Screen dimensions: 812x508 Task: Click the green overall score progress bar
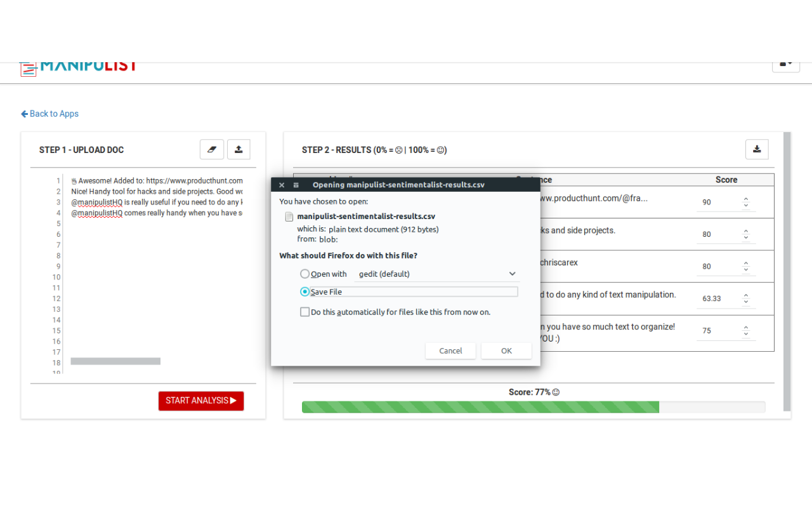point(480,407)
